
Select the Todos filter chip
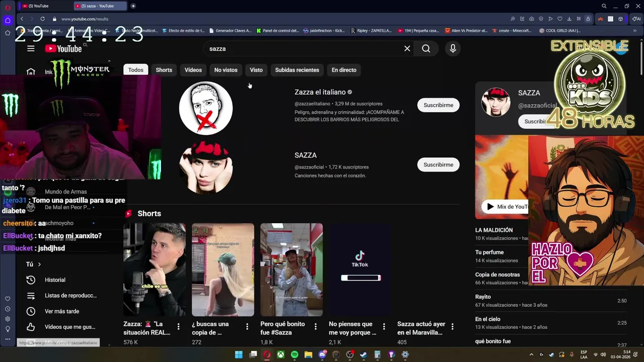click(136, 70)
